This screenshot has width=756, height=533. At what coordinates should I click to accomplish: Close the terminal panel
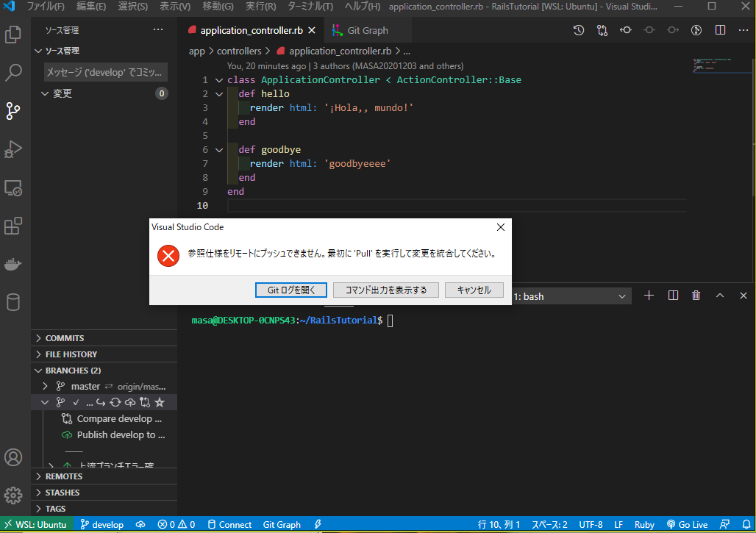coord(743,296)
